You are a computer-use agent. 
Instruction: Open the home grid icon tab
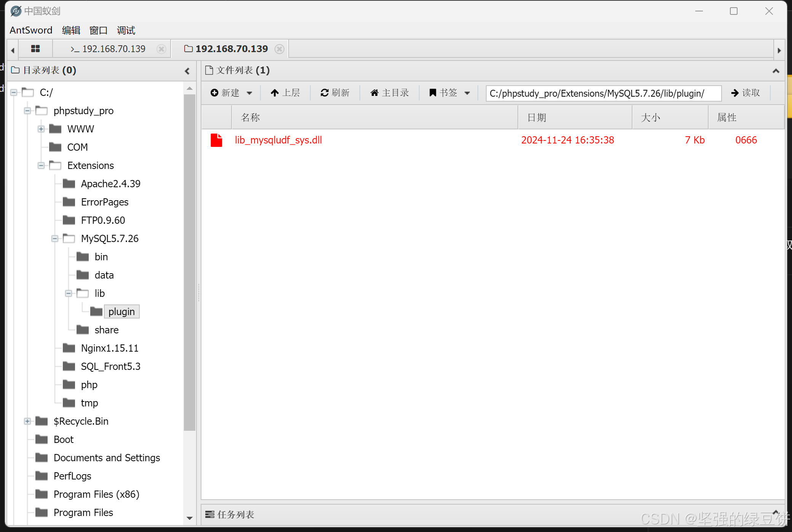[35, 49]
